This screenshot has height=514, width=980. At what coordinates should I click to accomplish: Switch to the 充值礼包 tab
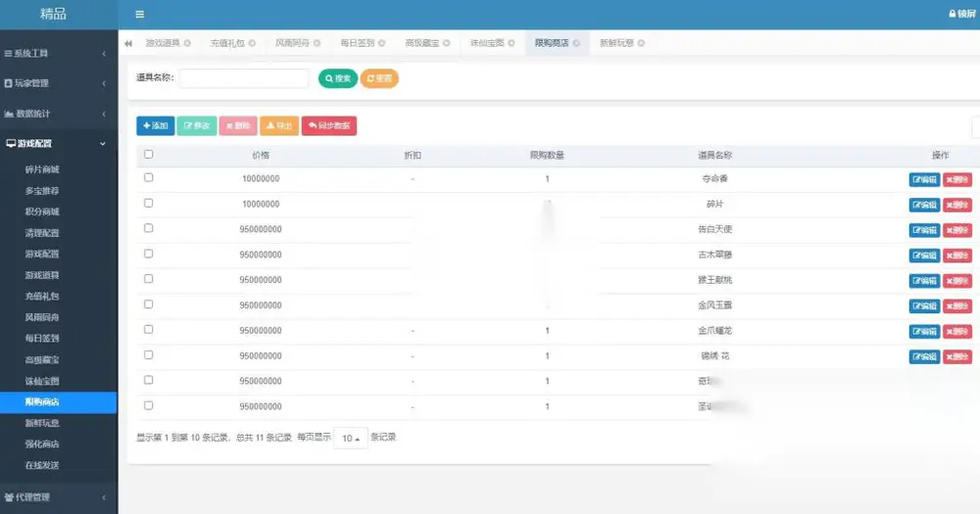point(227,43)
